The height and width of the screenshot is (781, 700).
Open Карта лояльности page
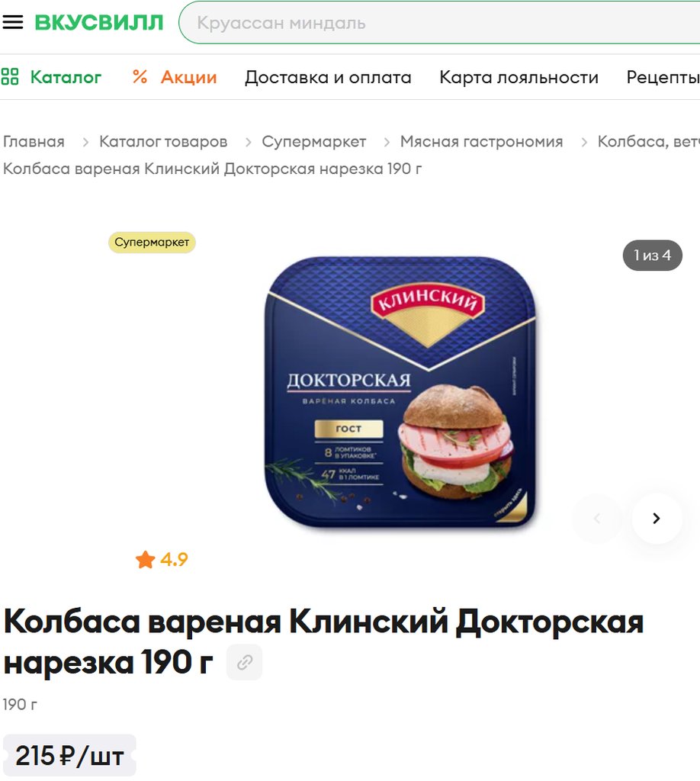pyautogui.click(x=519, y=77)
